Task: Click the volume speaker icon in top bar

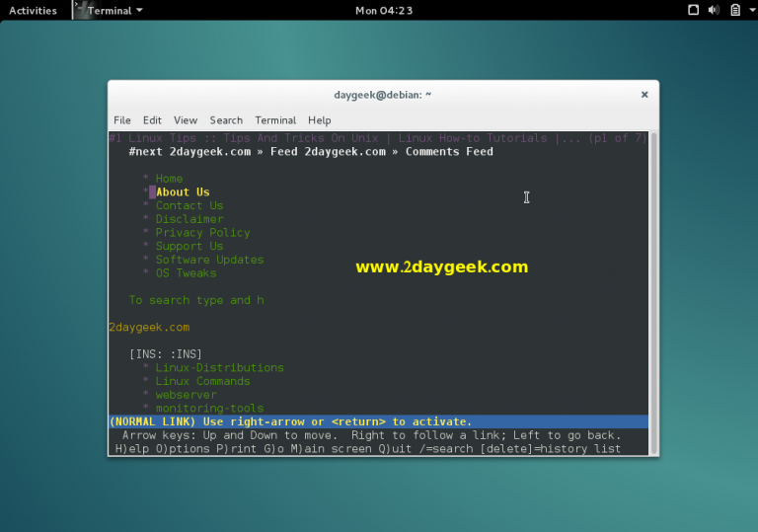Action: click(x=714, y=10)
